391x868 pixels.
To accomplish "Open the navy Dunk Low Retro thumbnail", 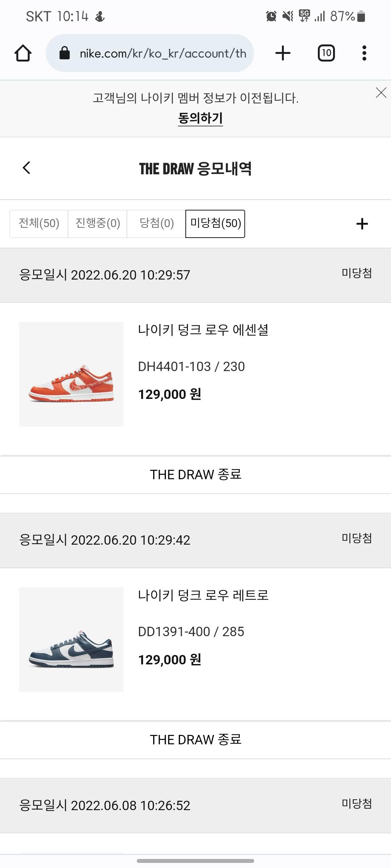I will [x=71, y=639].
